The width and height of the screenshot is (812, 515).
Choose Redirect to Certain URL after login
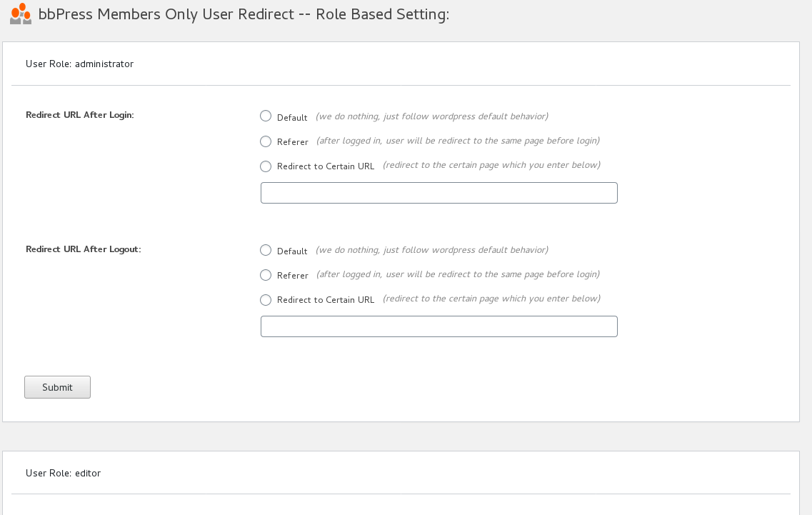[265, 166]
